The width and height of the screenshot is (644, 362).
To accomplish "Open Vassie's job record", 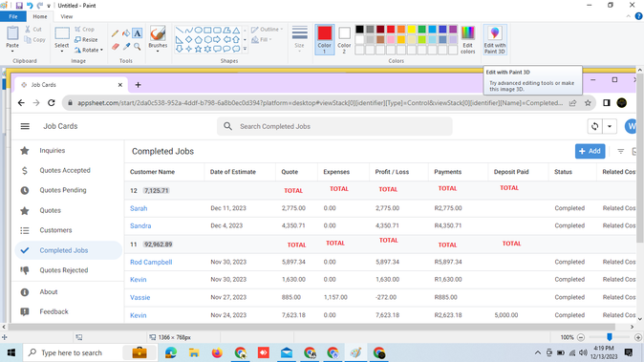I will (x=140, y=298).
